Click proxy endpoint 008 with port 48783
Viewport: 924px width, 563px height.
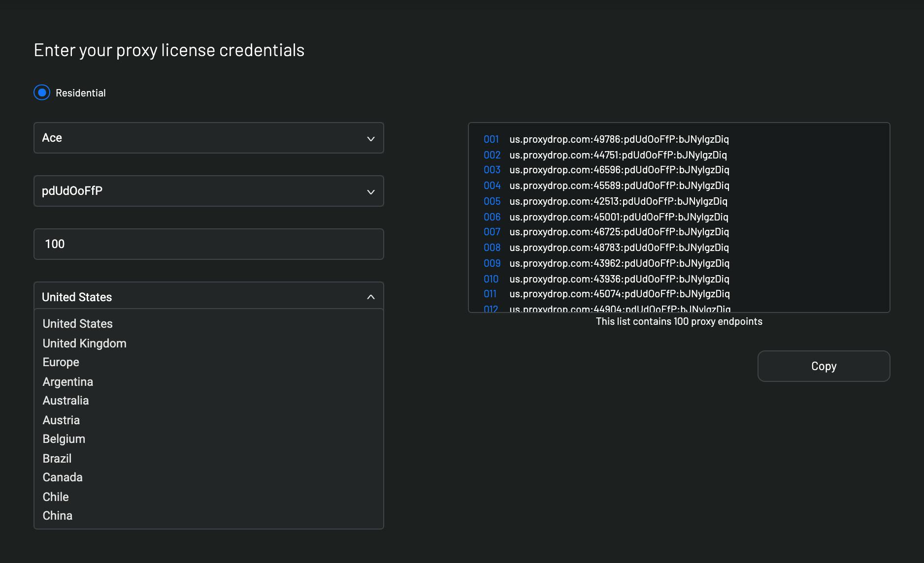pyautogui.click(x=619, y=248)
